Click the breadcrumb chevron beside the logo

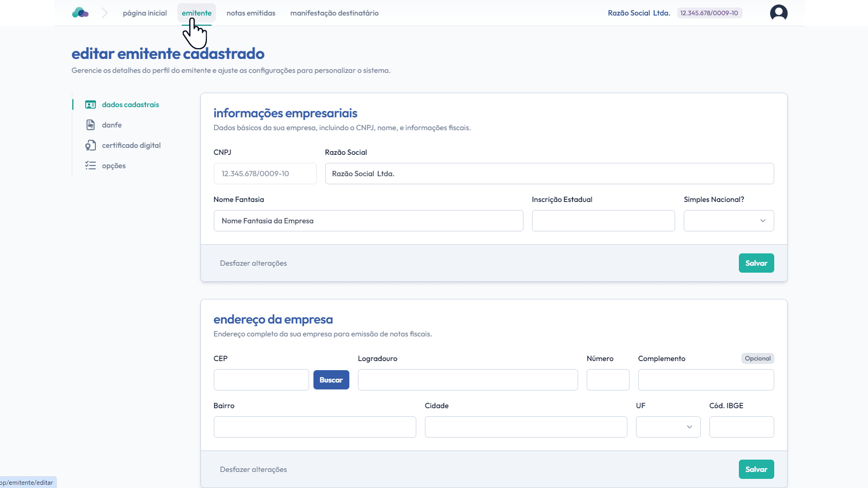tap(104, 13)
